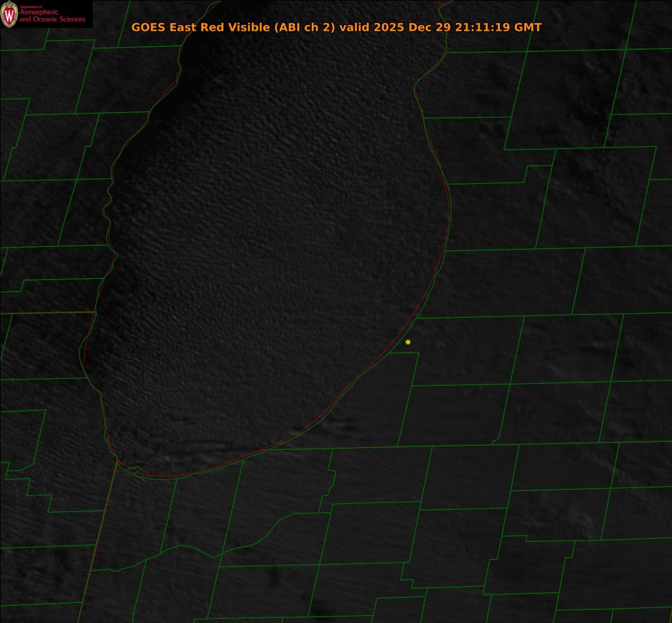Select the '2025' year in the title
The width and height of the screenshot is (672, 623).
pyautogui.click(x=389, y=27)
